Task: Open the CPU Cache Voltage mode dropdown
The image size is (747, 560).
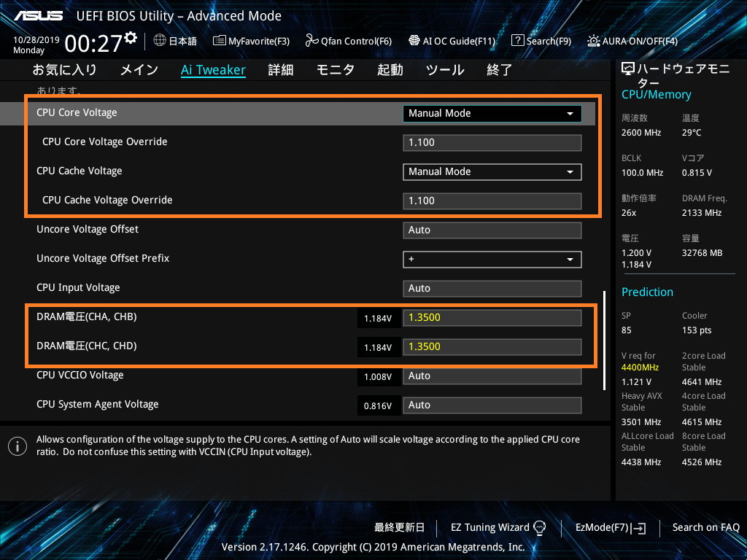Action: pos(492,172)
